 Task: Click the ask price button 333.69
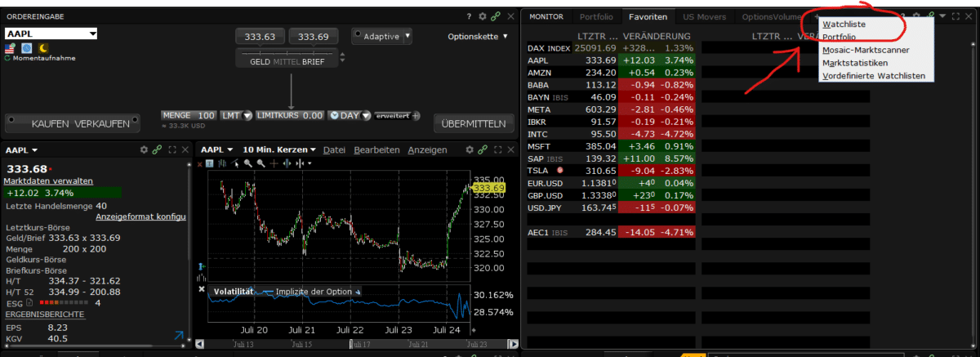(314, 37)
